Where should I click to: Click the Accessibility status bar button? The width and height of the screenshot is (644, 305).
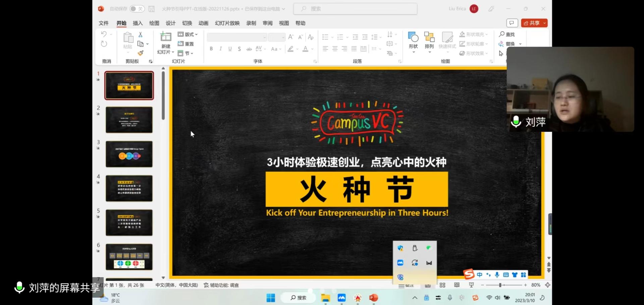[x=221, y=285]
